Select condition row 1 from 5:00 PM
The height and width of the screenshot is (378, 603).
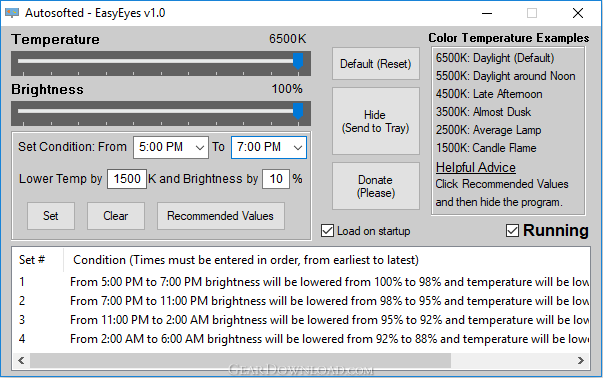pos(301,282)
